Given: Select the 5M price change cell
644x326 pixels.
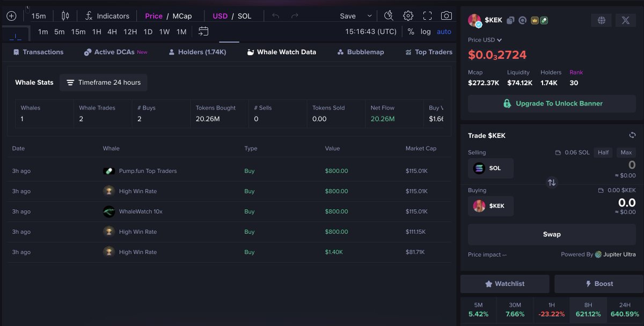Looking at the screenshot, I should tap(478, 309).
